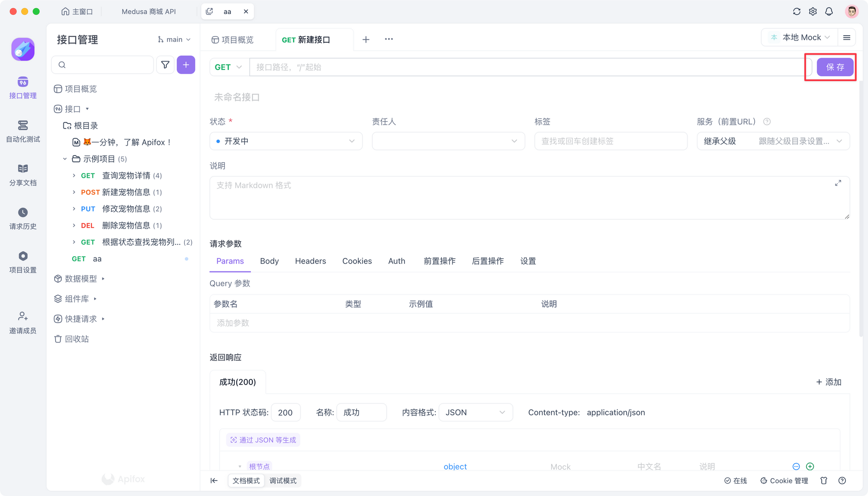Viewport: 868px width, 496px height.
Task: Open the hamburger menu next to 本地 Mock
Action: (847, 38)
